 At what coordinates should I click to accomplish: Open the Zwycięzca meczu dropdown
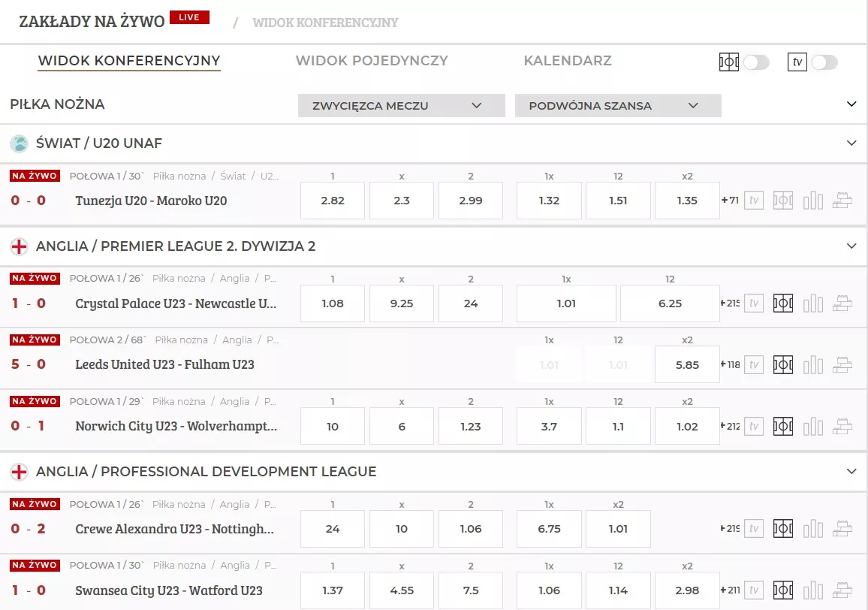pos(401,106)
